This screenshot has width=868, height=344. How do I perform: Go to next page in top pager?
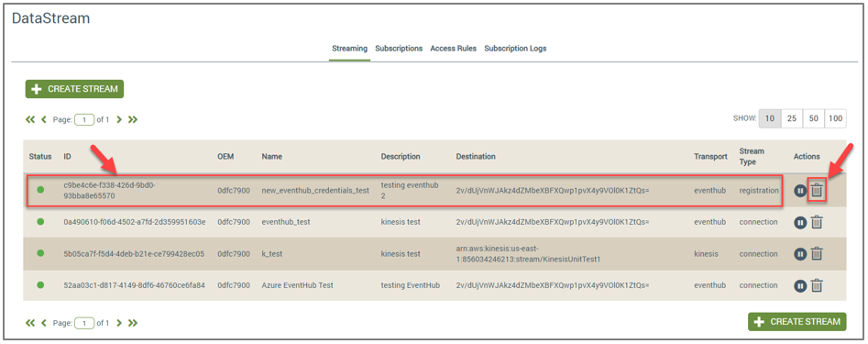coord(119,119)
